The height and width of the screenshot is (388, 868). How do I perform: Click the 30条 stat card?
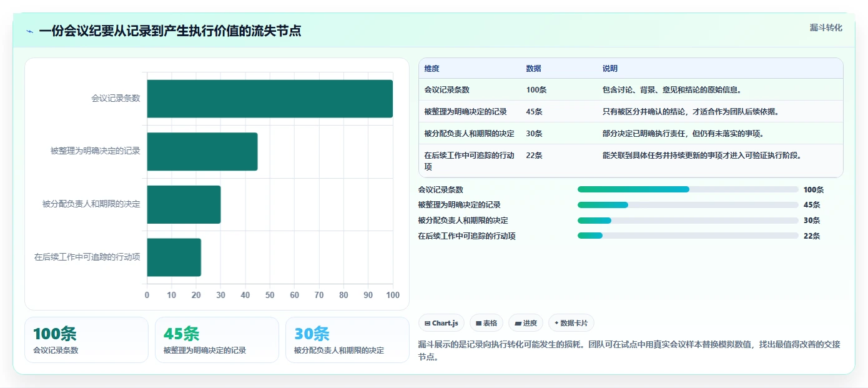pos(347,340)
